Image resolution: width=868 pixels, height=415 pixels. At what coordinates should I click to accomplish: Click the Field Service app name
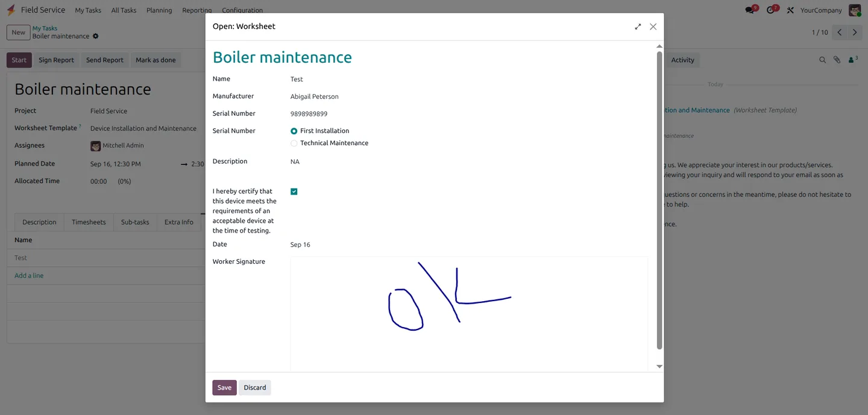43,10
